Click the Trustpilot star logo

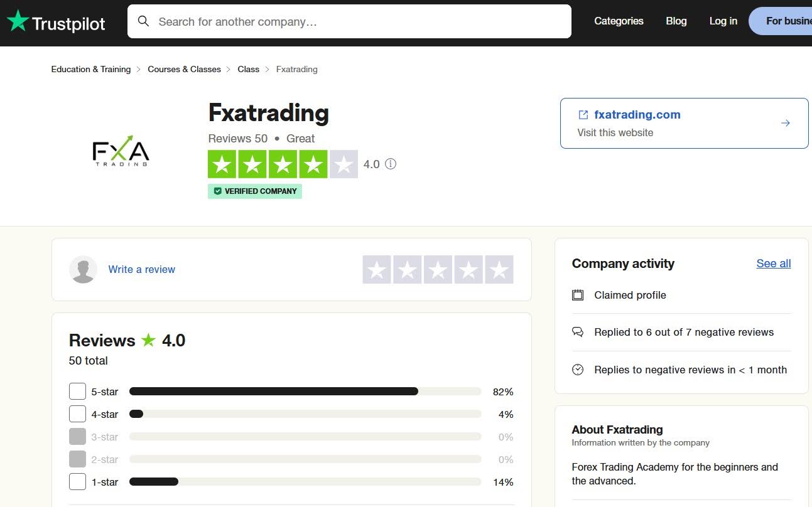point(18,21)
